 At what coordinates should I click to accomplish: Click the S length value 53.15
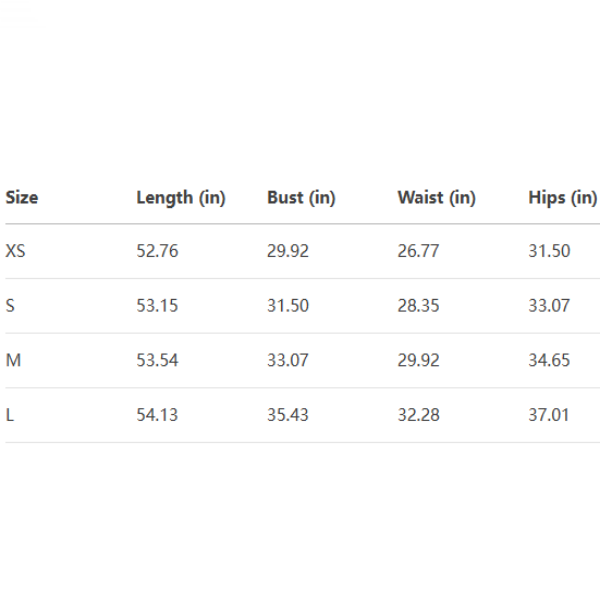(157, 306)
